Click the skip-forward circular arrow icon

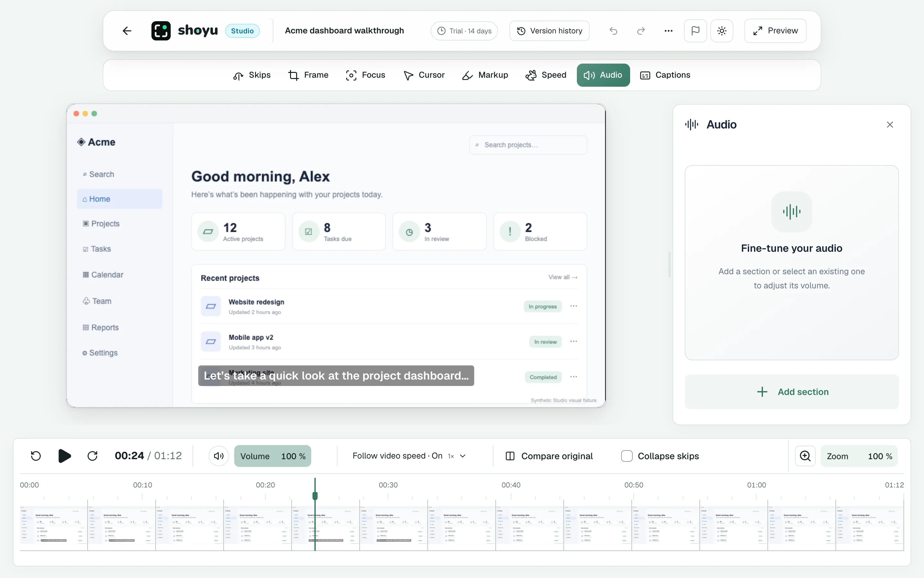click(92, 456)
